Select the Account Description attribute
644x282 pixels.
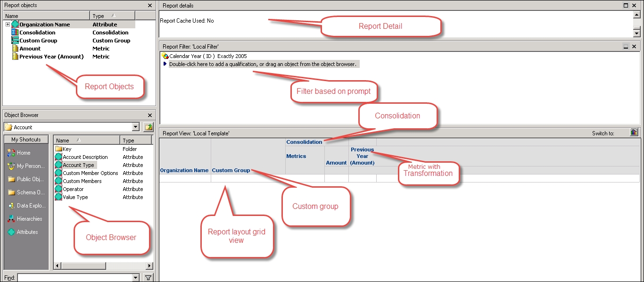tap(81, 157)
